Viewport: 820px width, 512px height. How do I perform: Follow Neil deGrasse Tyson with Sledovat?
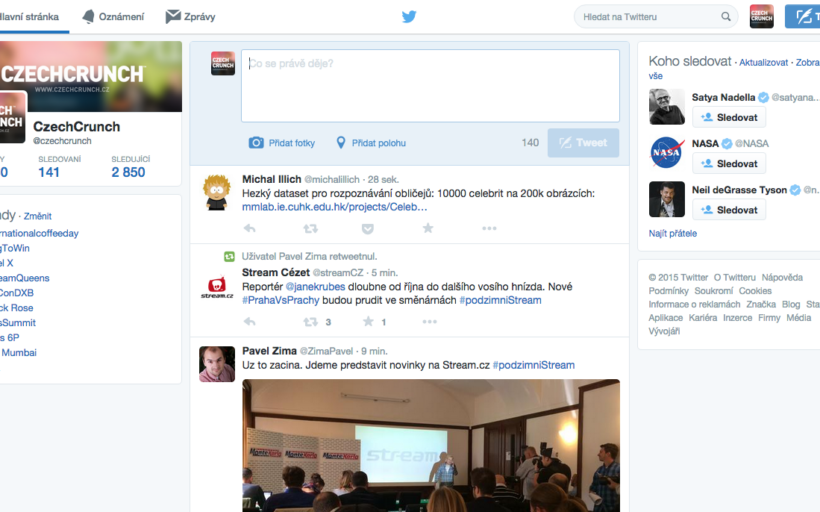(729, 209)
